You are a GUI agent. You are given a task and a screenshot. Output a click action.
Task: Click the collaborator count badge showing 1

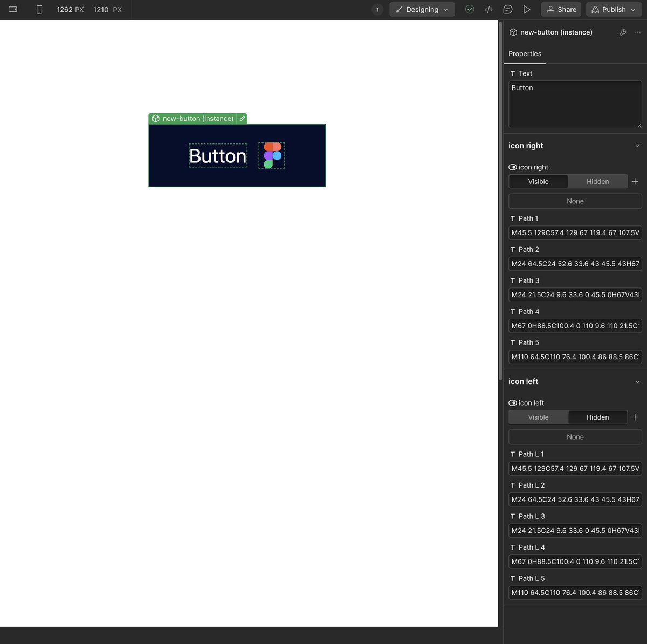tap(377, 10)
